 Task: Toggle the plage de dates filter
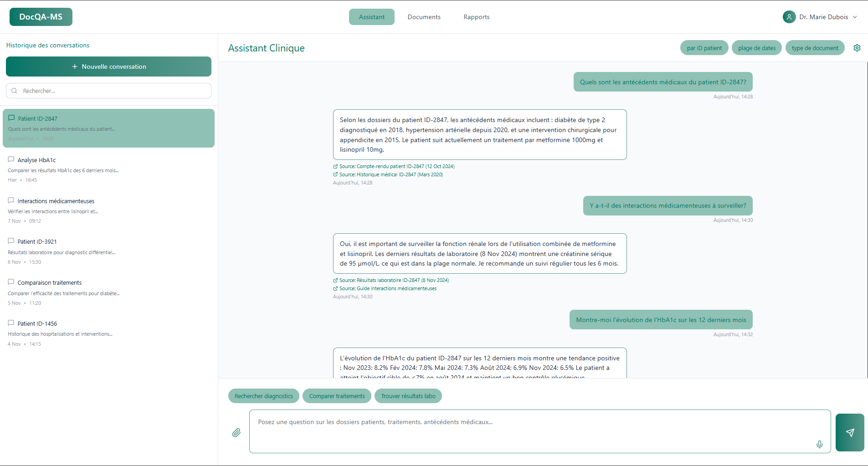pyautogui.click(x=756, y=48)
